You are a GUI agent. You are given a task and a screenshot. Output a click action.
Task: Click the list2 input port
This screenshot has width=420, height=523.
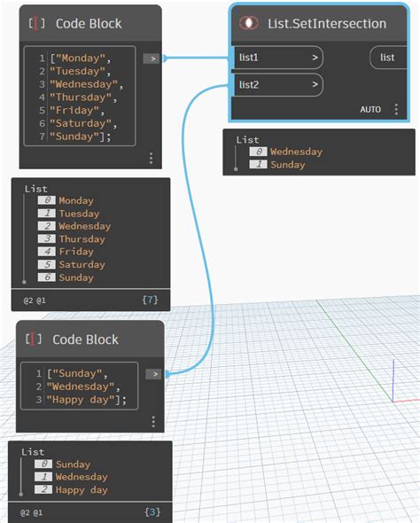tap(277, 85)
